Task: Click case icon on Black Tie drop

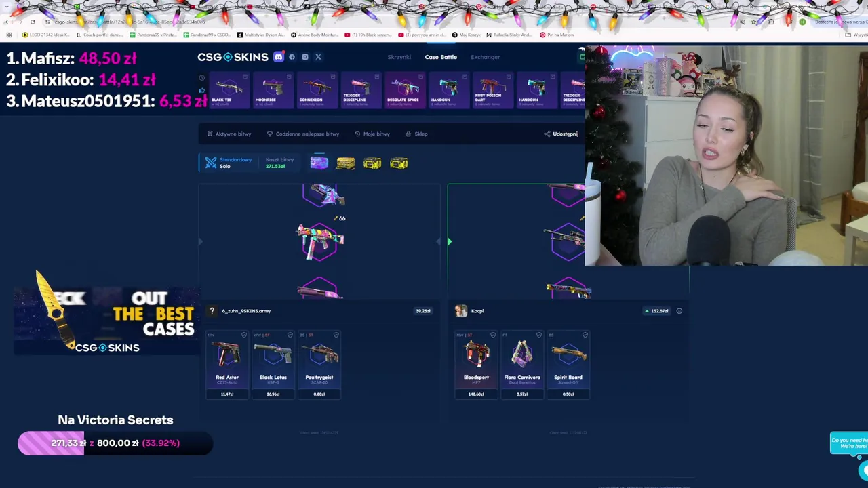Action: 243,77
